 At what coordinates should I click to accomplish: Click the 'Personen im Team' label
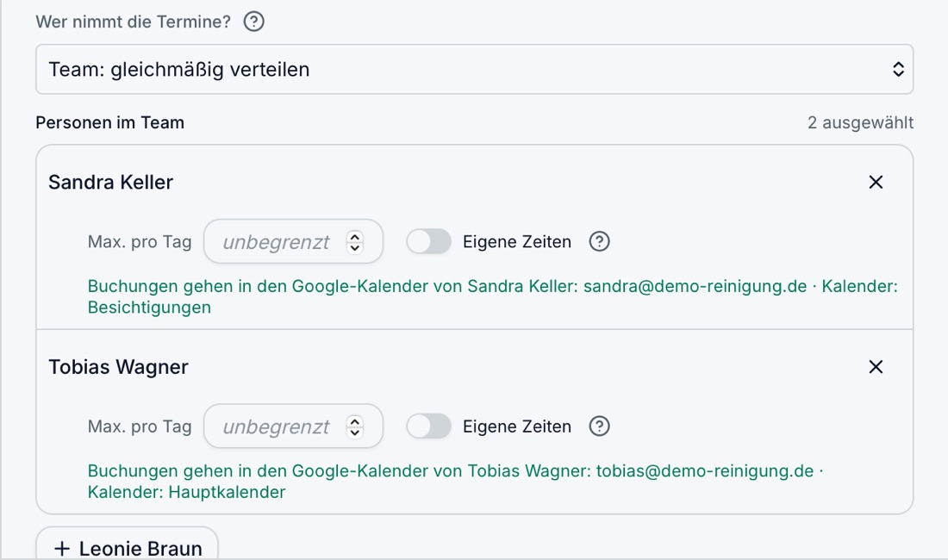110,122
